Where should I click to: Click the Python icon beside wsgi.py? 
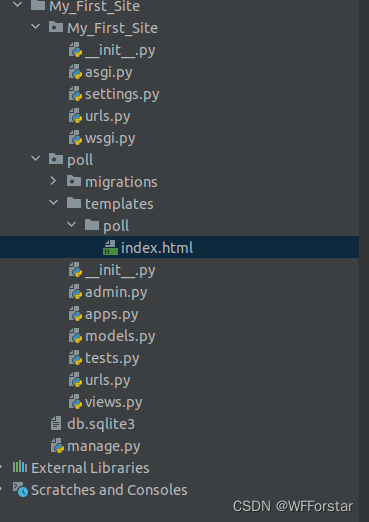pyautogui.click(x=75, y=138)
